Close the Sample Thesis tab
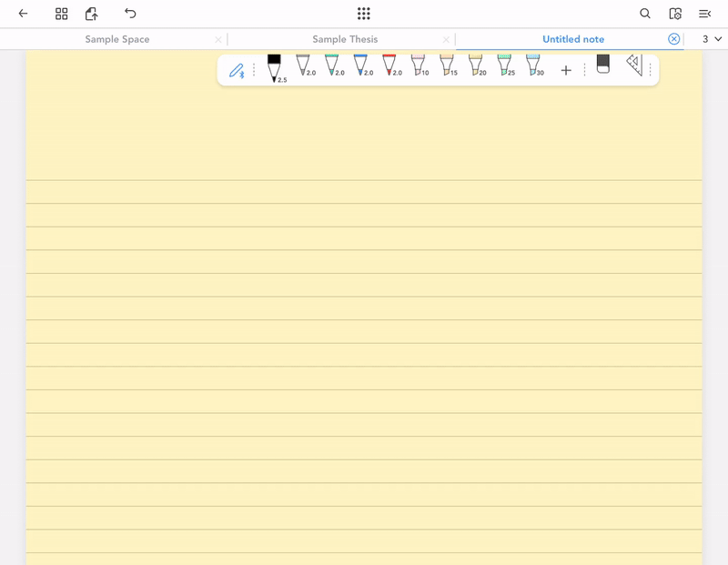The image size is (728, 565). tap(446, 40)
